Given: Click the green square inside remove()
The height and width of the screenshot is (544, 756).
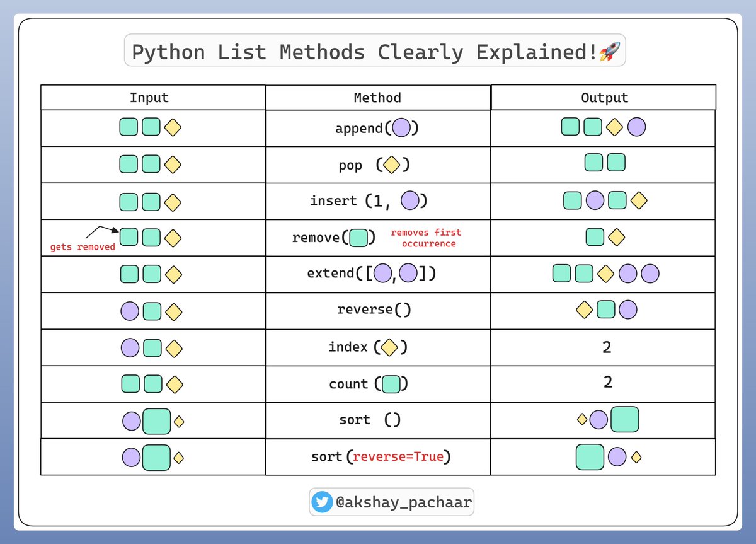Looking at the screenshot, I should (x=358, y=238).
